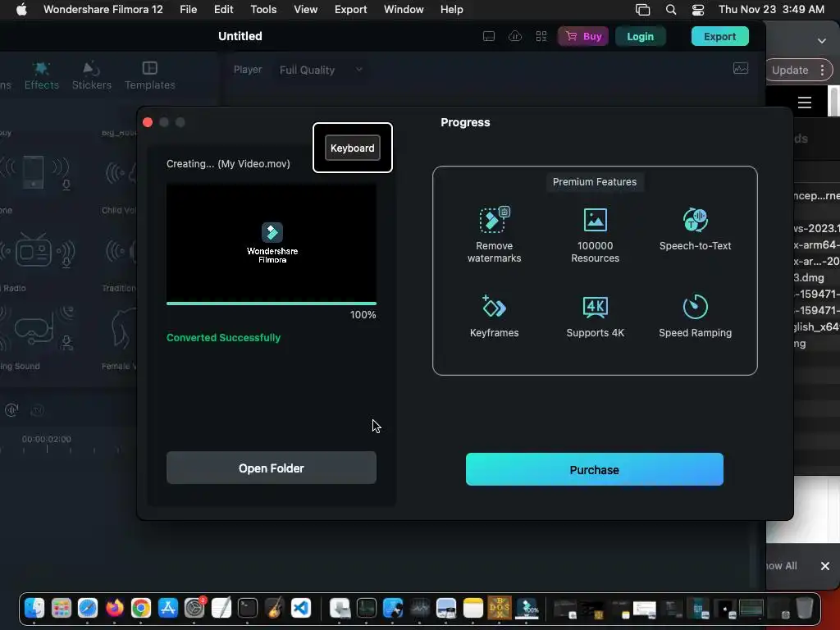Viewport: 840px width, 630px height.
Task: Click the Speech-to-Text feature icon
Action: [x=695, y=220]
